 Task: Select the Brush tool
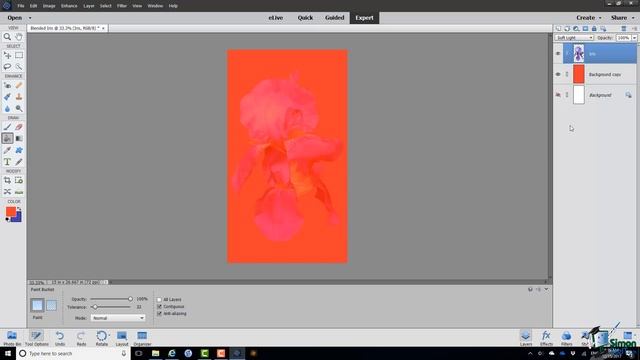[x=7, y=127]
